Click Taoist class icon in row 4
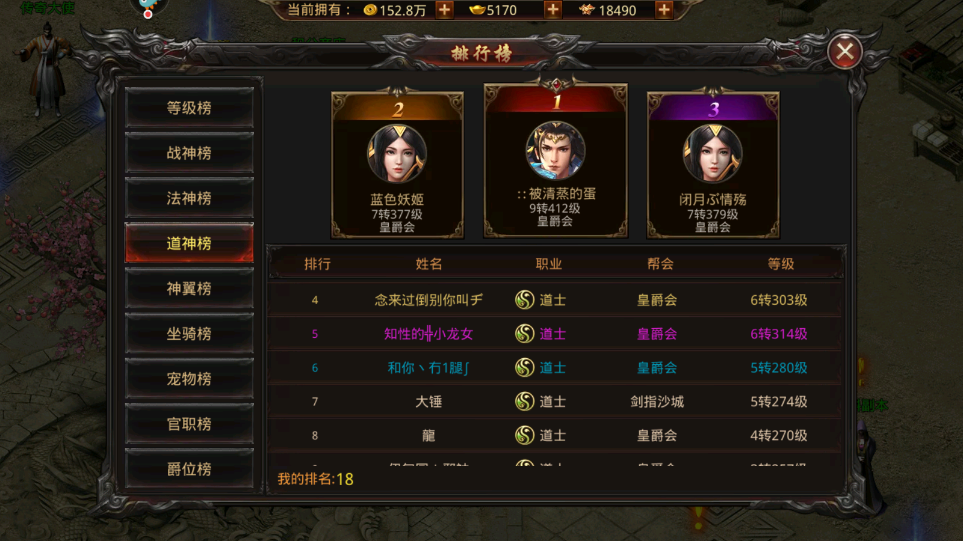 [524, 300]
